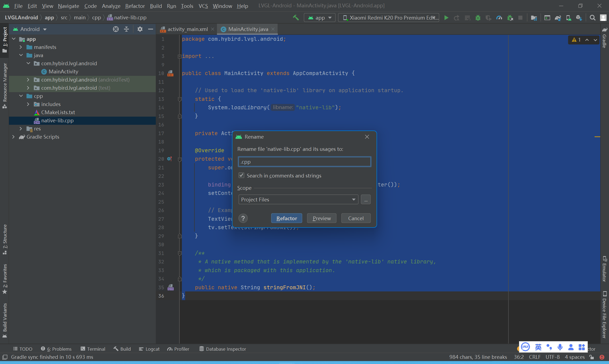Click the microphone icon in IME toolbar
This screenshot has height=364, width=609.
pyautogui.click(x=560, y=347)
